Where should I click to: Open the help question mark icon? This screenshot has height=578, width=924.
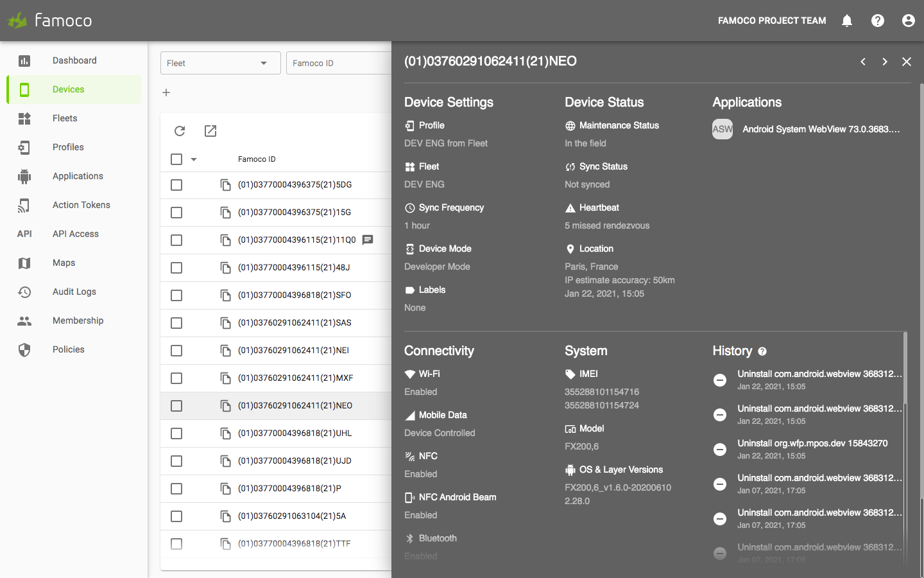(878, 21)
